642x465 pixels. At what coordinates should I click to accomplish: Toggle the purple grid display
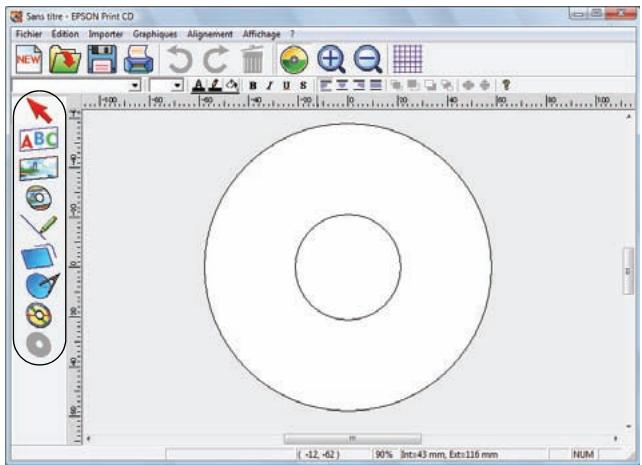tap(407, 59)
